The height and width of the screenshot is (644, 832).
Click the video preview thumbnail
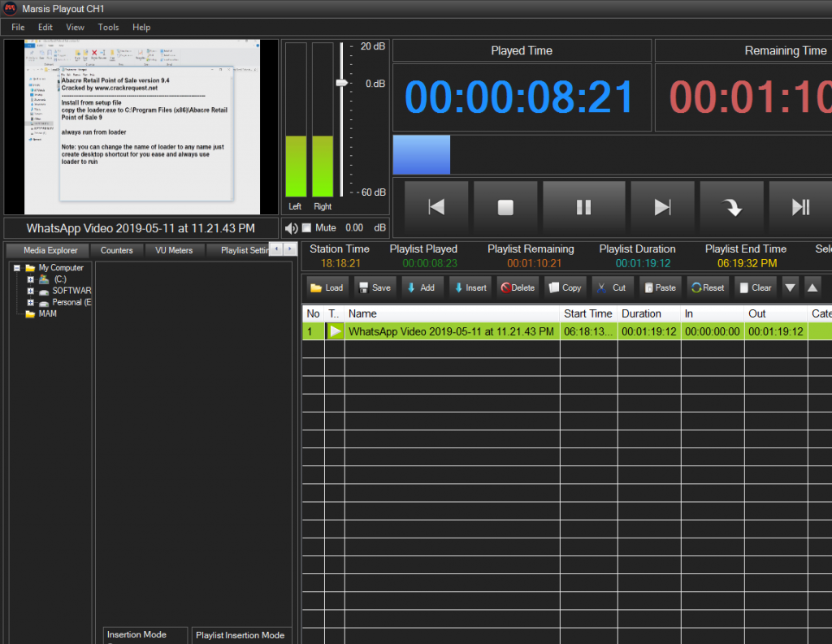point(141,127)
